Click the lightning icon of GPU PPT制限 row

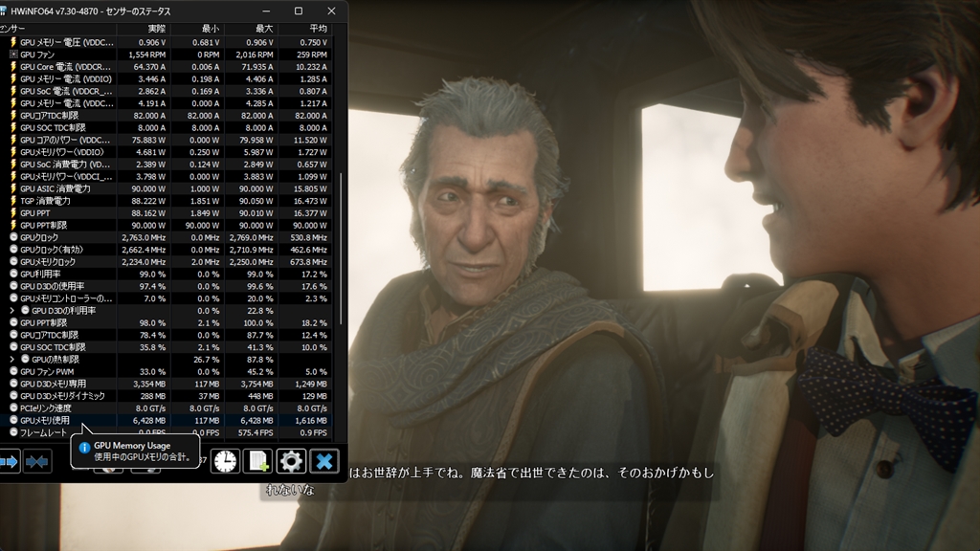click(13, 225)
